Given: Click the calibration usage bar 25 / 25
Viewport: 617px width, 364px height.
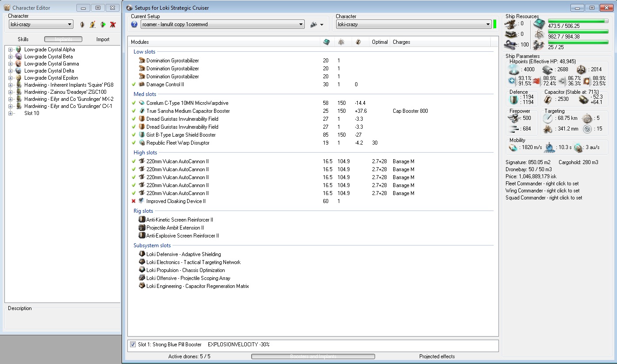Looking at the screenshot, I should click(x=579, y=42).
